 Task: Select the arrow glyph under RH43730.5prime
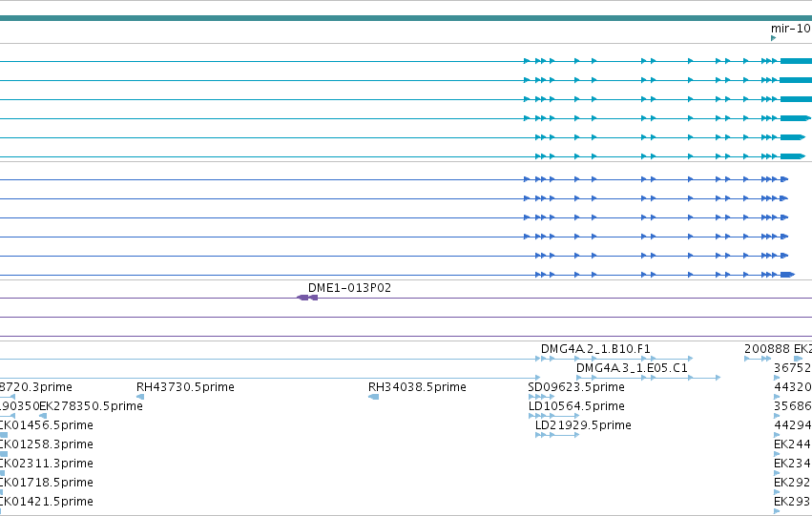pyautogui.click(x=140, y=397)
